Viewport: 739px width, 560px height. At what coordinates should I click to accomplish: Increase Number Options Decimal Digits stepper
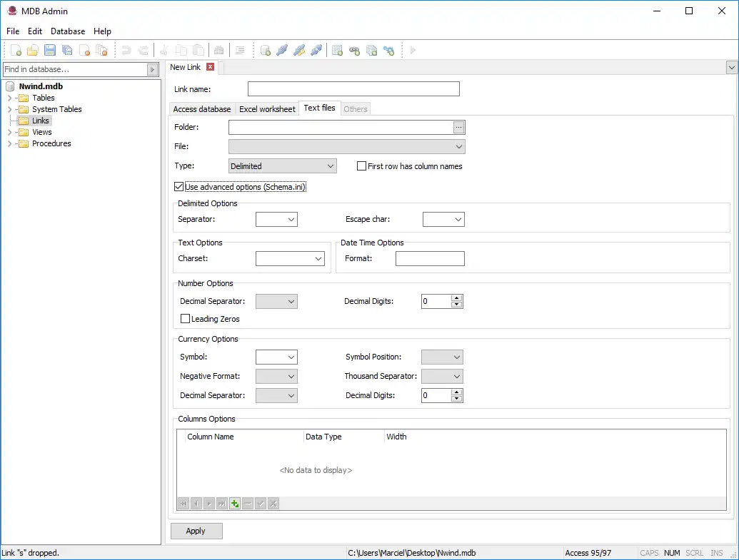tap(457, 298)
